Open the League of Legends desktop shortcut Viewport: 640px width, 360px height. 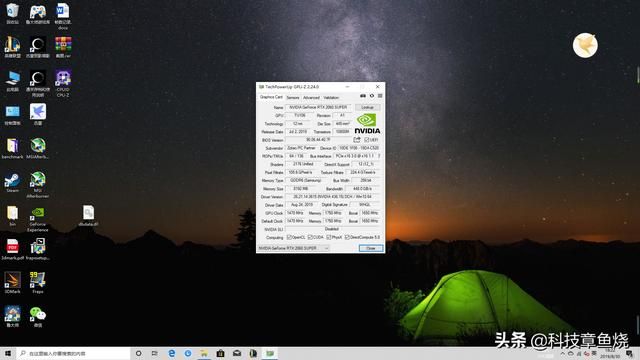point(12,47)
